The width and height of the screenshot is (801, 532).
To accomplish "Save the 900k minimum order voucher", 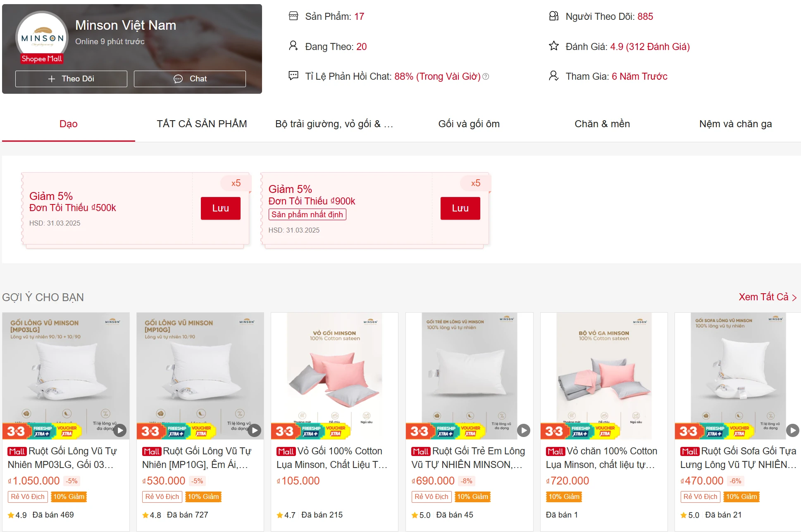I will 460,208.
